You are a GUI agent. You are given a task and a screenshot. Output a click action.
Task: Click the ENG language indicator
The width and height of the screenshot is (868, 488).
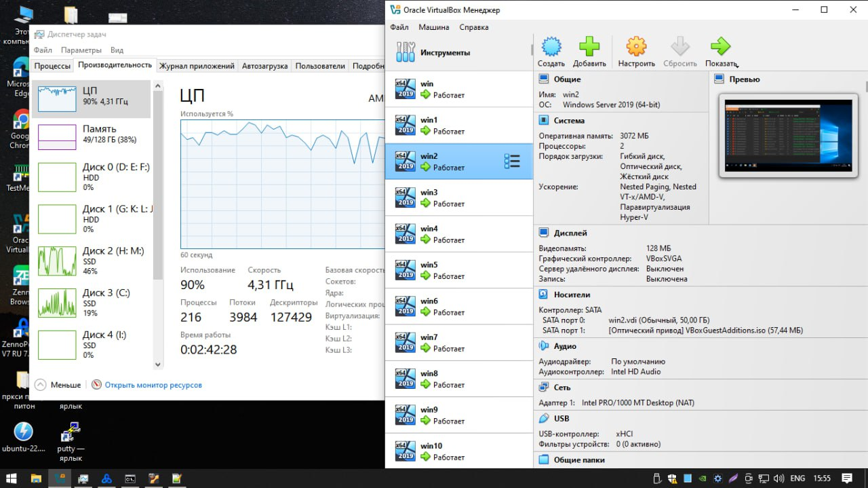point(797,478)
